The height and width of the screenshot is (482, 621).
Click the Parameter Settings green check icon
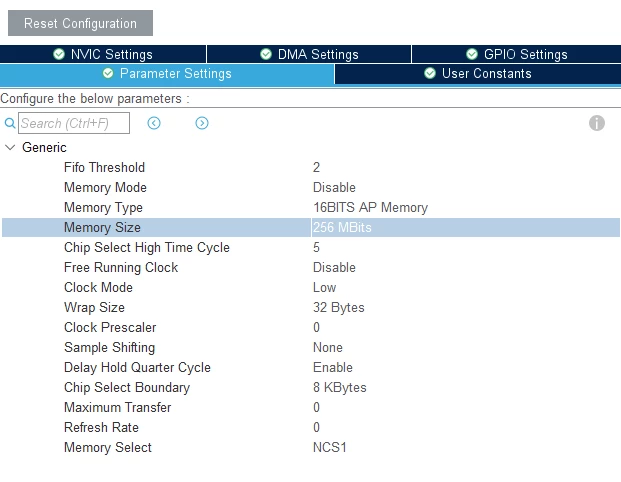[x=108, y=73]
